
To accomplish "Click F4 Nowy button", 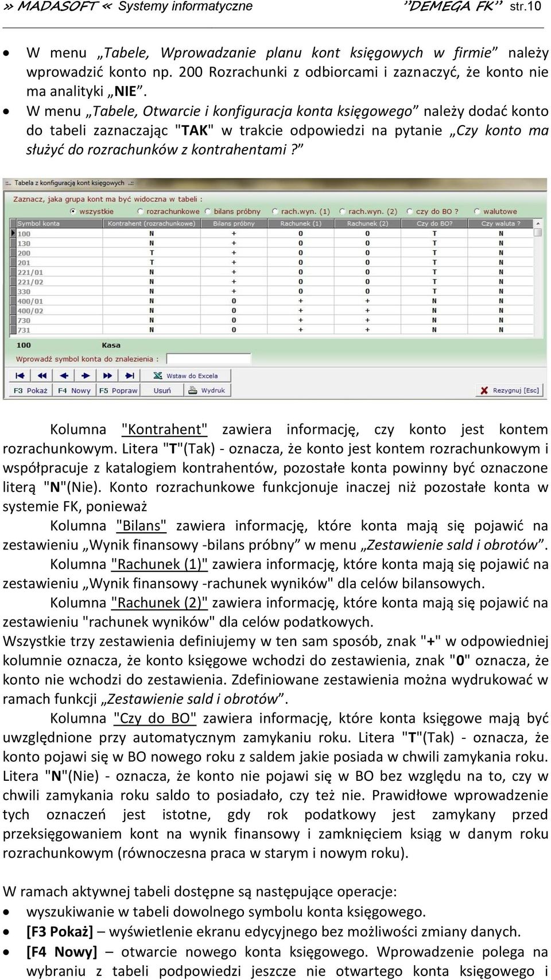I will point(75,390).
